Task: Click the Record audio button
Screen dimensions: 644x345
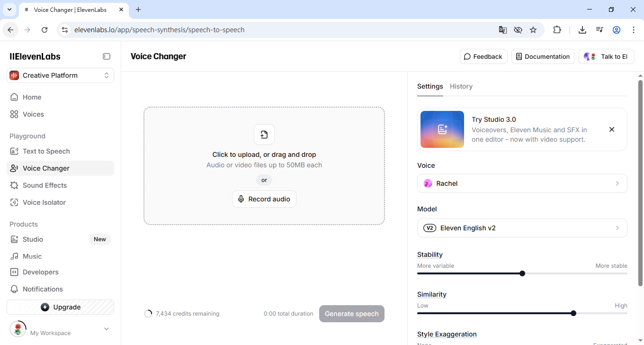Action: coord(264,199)
